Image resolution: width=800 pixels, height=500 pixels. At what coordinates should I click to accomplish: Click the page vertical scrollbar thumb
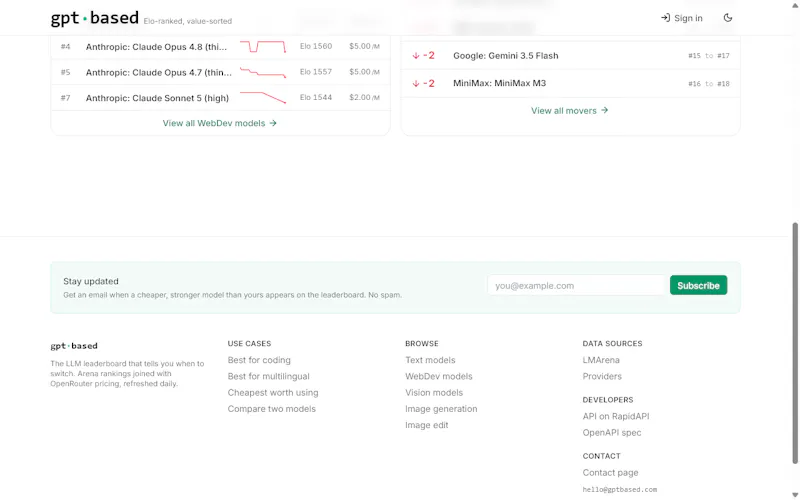click(795, 343)
